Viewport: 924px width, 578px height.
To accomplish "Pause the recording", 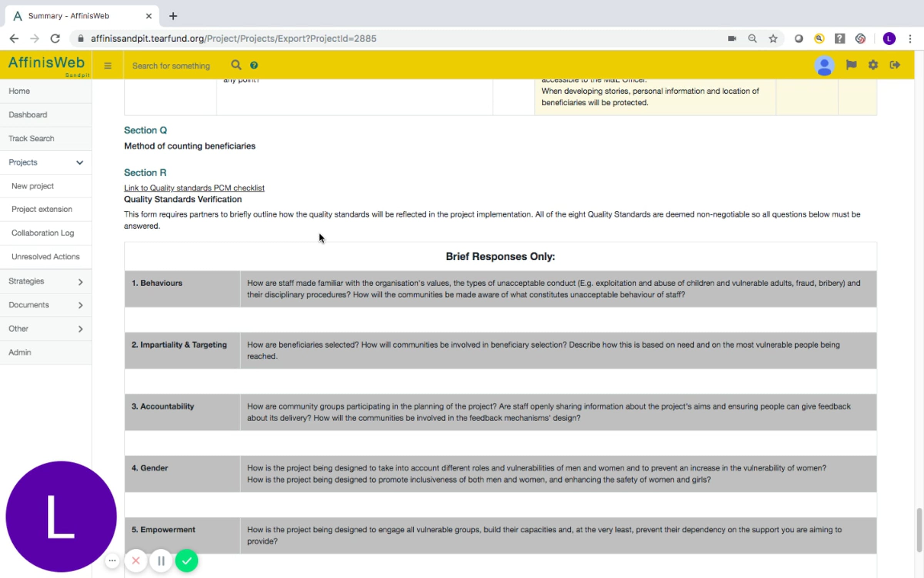I will (161, 561).
